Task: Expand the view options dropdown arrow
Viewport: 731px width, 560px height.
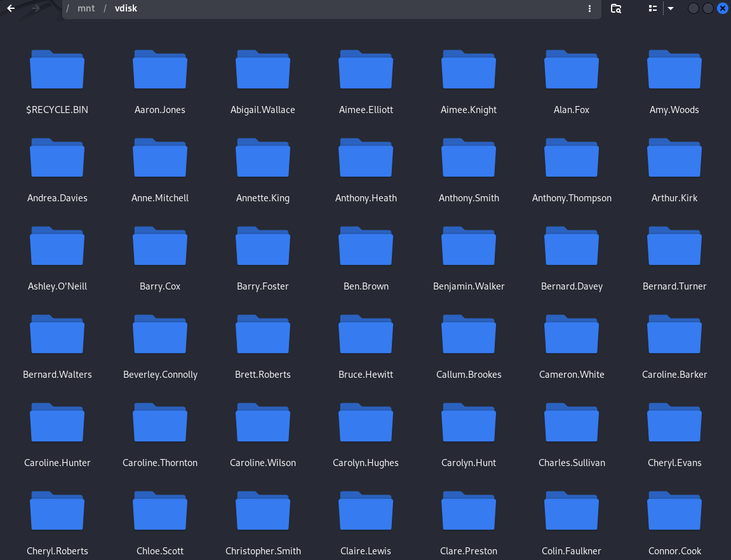Action: point(671,8)
